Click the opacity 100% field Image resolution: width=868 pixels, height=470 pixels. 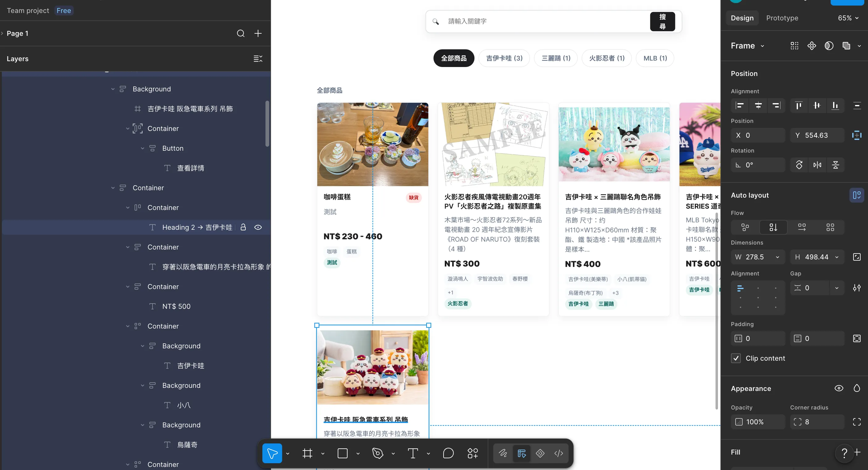[758, 422]
